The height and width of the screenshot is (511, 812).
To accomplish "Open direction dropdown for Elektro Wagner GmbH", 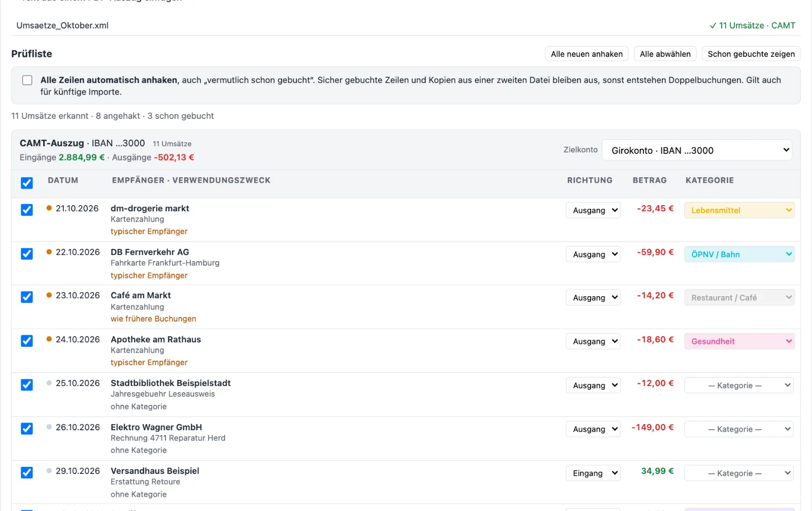I will pyautogui.click(x=593, y=429).
